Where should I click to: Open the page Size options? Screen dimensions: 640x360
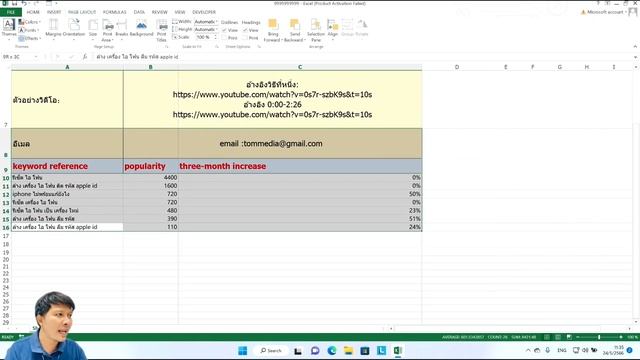point(93,28)
